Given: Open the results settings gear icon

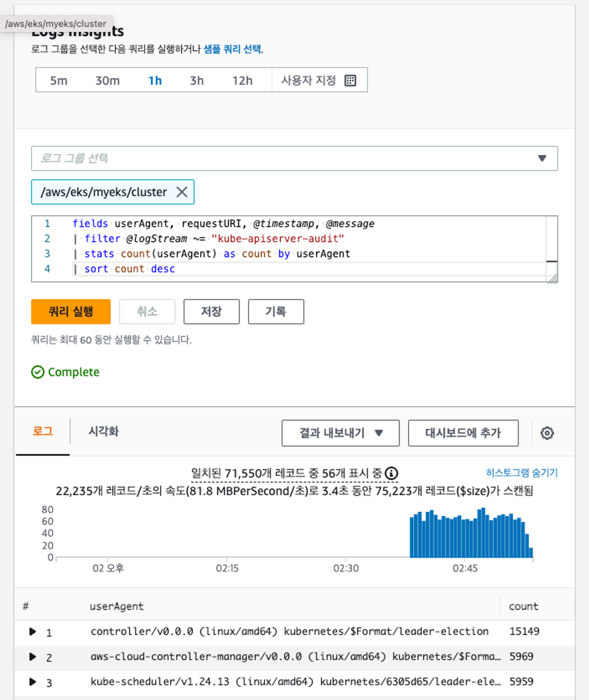Looking at the screenshot, I should pyautogui.click(x=547, y=433).
